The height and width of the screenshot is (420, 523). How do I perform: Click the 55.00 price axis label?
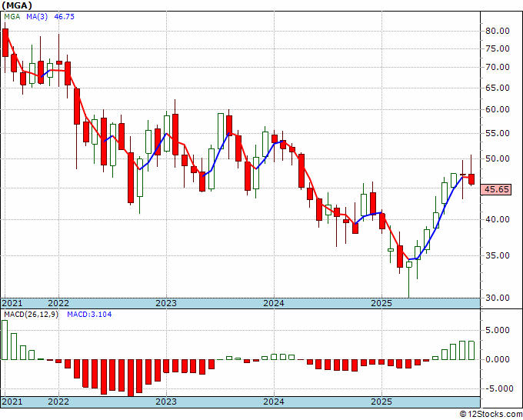click(x=498, y=133)
